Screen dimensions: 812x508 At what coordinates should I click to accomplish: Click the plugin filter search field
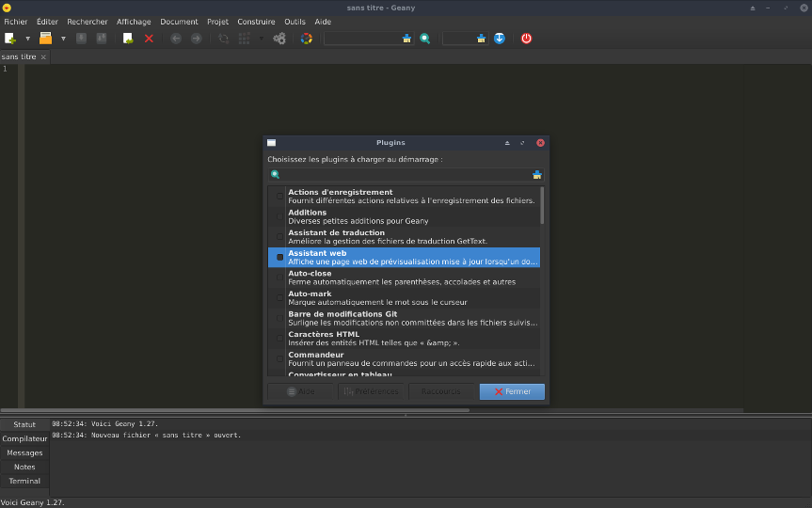point(406,175)
